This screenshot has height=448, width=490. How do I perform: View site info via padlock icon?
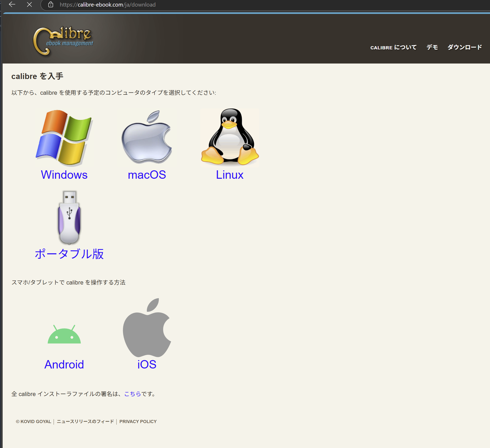pyautogui.click(x=51, y=4)
